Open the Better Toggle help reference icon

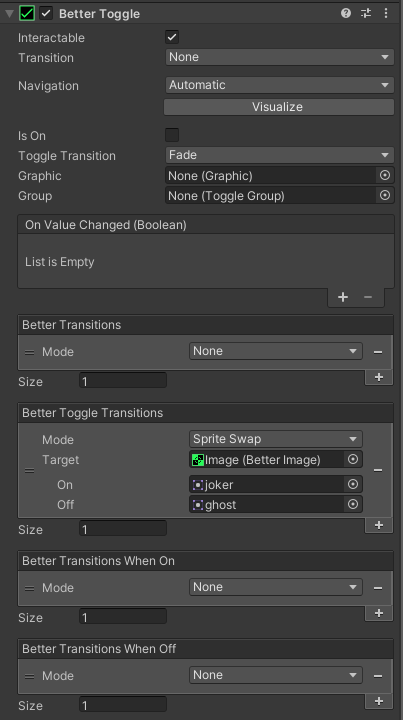(x=346, y=13)
